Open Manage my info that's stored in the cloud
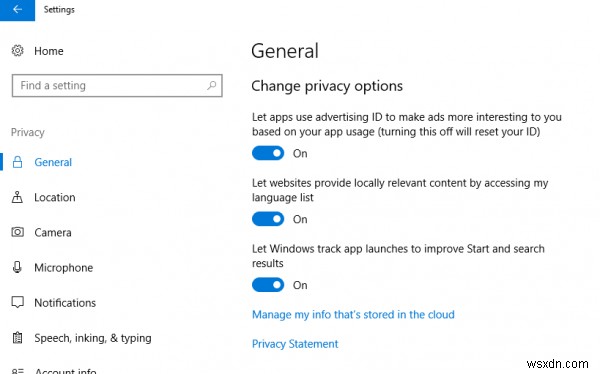Image resolution: width=600 pixels, height=374 pixels. pos(353,315)
